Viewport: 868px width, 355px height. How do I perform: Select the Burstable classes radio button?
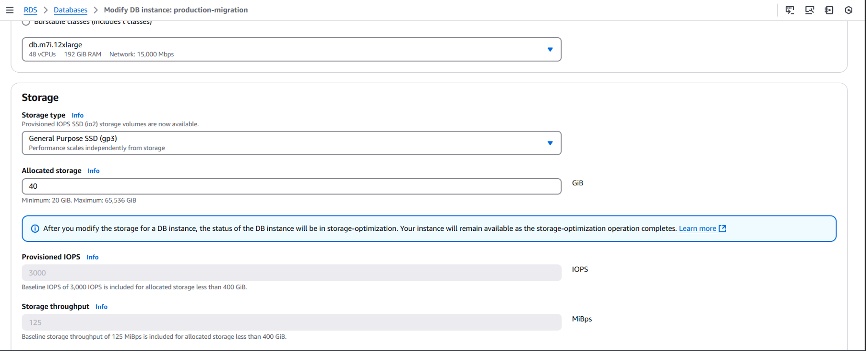click(26, 22)
